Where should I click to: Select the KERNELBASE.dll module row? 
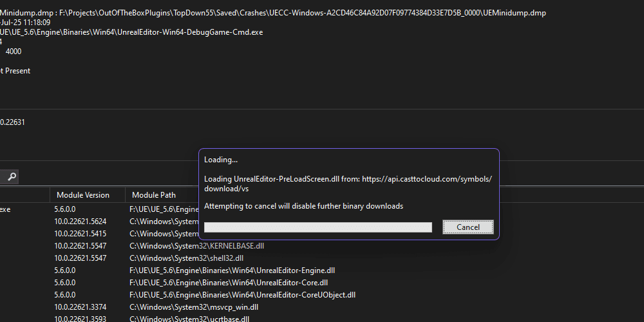tap(196, 246)
